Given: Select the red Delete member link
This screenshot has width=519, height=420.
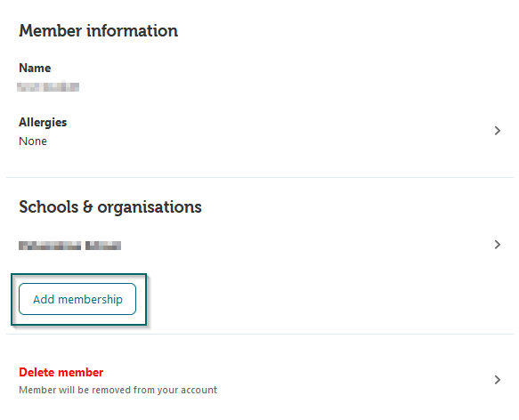Looking at the screenshot, I should 61,372.
